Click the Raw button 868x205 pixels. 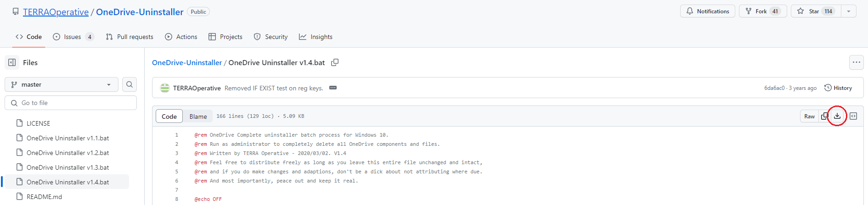point(809,116)
